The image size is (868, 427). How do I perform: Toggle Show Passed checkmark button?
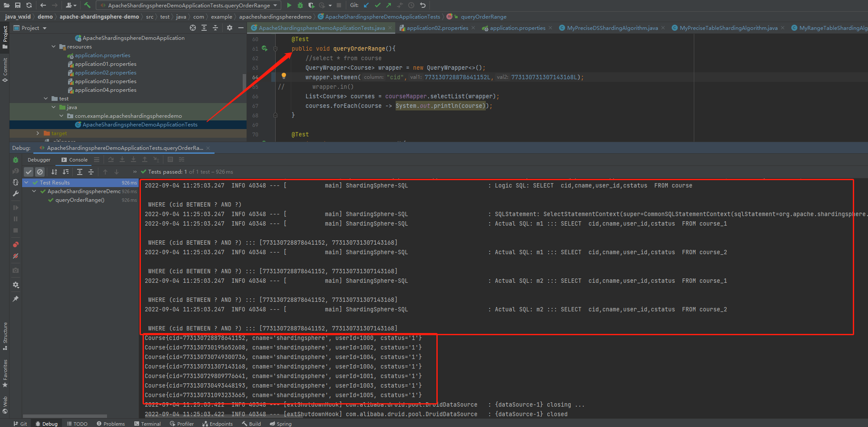[x=29, y=172]
